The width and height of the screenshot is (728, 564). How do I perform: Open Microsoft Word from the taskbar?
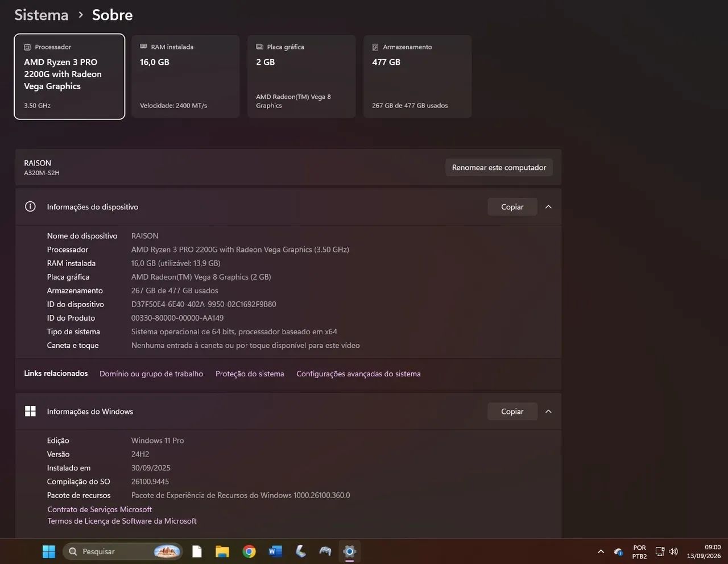[x=275, y=551]
